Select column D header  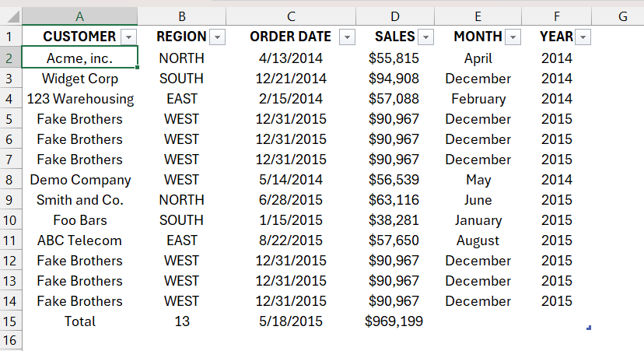click(394, 16)
